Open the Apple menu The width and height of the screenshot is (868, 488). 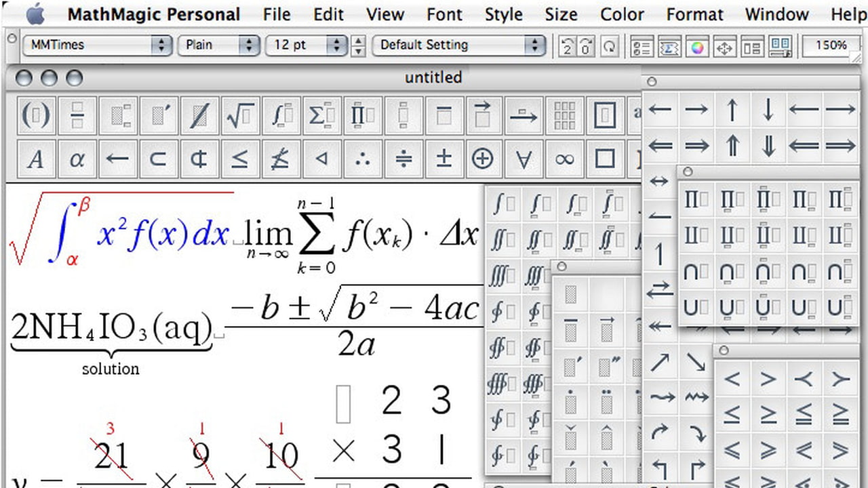pyautogui.click(x=35, y=13)
